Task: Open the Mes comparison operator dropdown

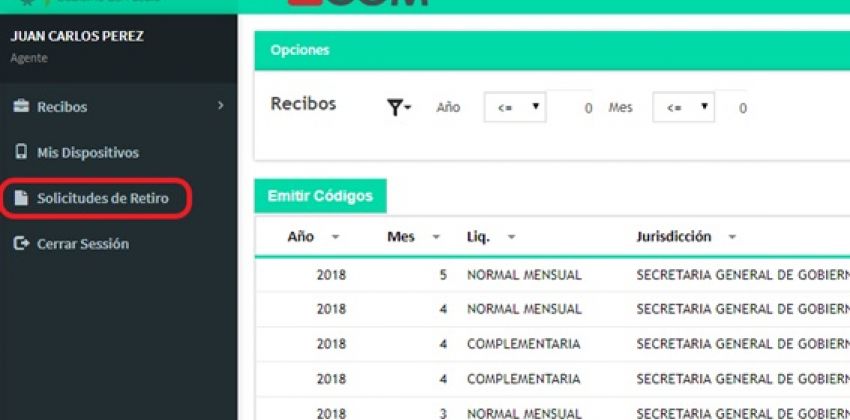Action: click(x=684, y=107)
